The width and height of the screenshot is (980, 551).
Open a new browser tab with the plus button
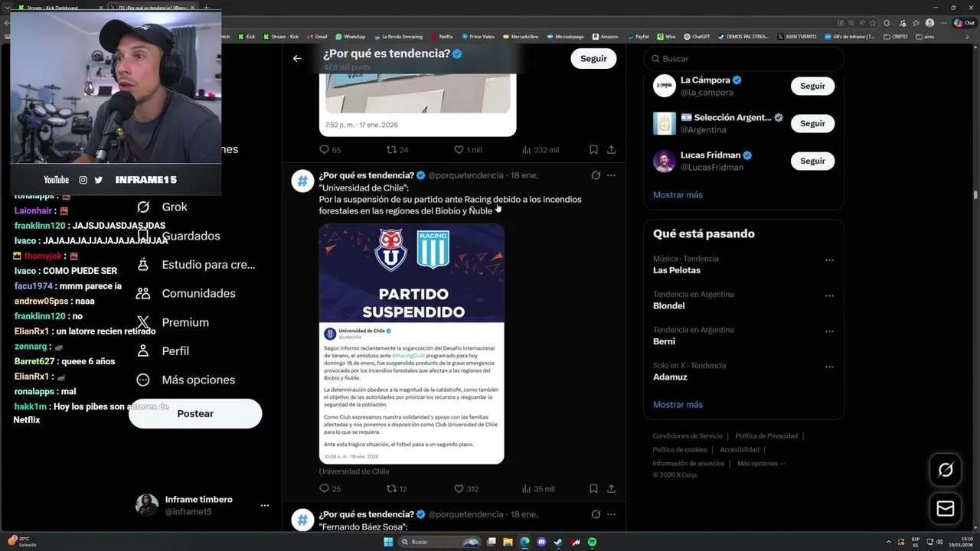coord(205,8)
